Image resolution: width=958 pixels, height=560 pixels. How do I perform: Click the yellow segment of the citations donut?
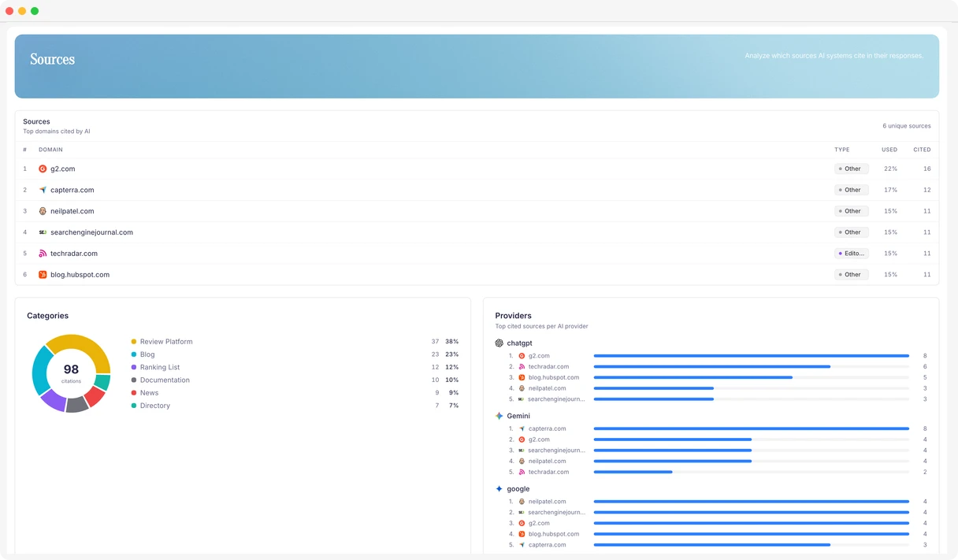coord(79,343)
